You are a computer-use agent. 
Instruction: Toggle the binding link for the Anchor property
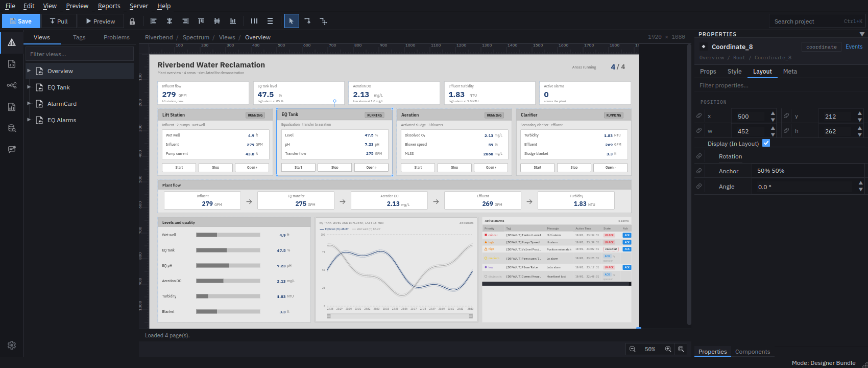pyautogui.click(x=699, y=171)
